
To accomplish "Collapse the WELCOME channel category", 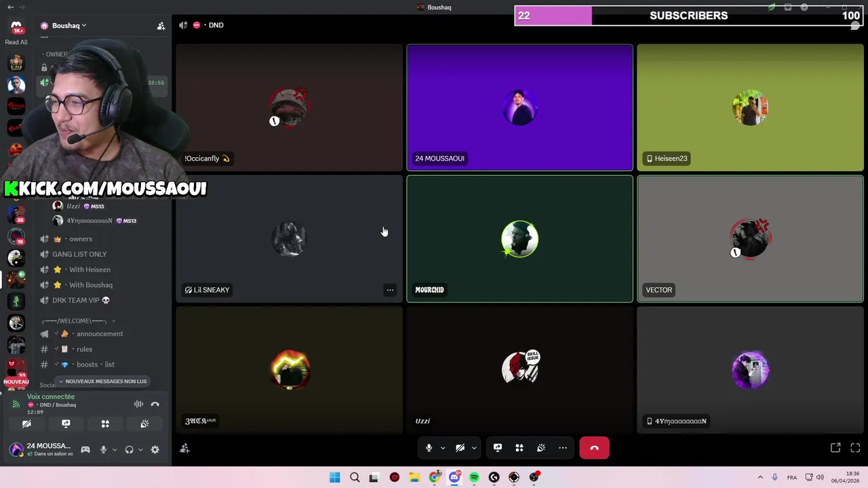I will click(x=78, y=321).
